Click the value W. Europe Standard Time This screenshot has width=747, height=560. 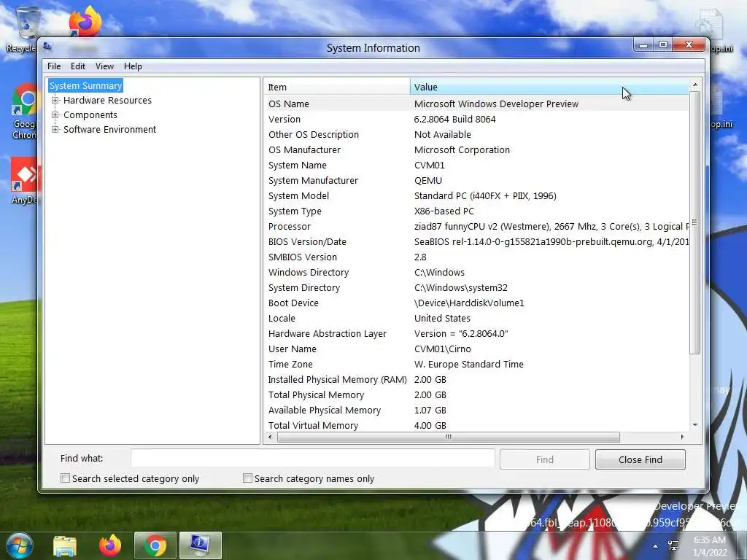pos(469,364)
